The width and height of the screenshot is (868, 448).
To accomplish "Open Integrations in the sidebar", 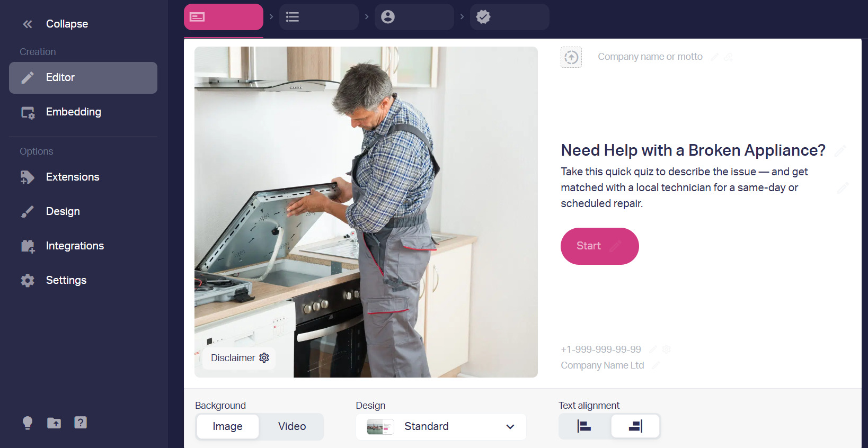I will [x=83, y=246].
